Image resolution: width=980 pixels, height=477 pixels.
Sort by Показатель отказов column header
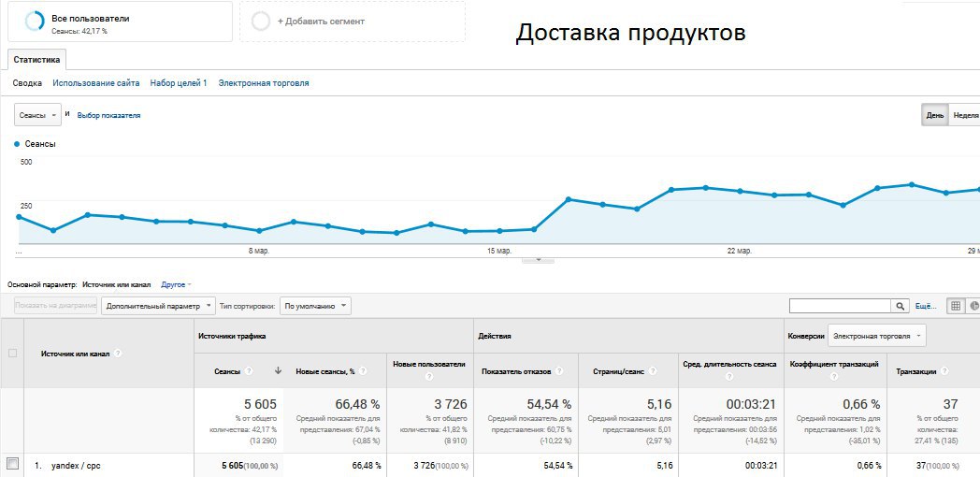516,371
